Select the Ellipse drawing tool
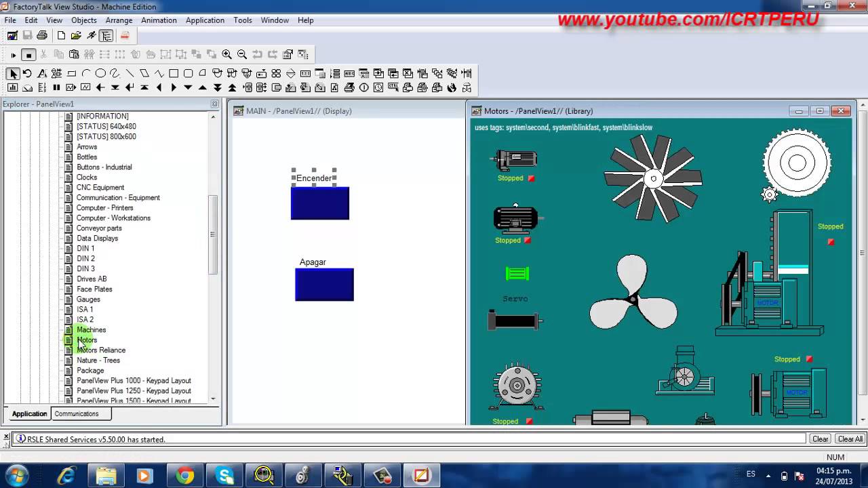 pyautogui.click(x=100, y=73)
